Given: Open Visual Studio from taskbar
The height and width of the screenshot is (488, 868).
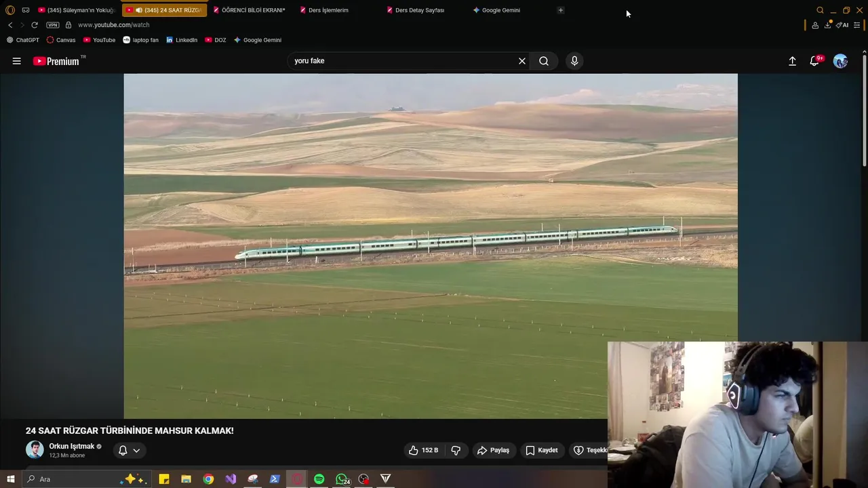Looking at the screenshot, I should point(231,479).
